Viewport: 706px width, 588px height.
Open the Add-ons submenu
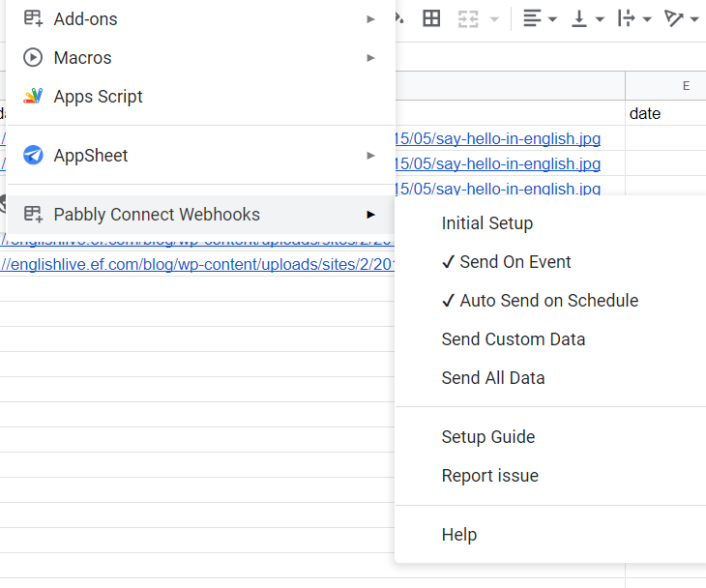[201, 19]
